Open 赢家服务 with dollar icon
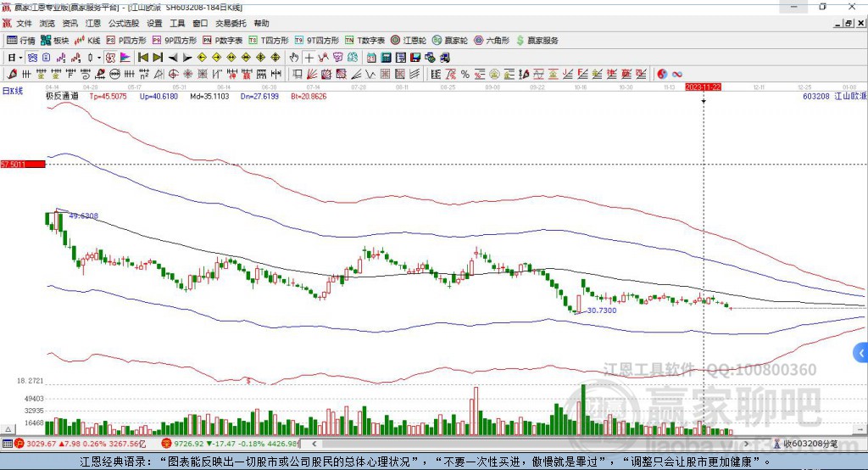Viewport: 868px width, 470px height. coord(537,41)
